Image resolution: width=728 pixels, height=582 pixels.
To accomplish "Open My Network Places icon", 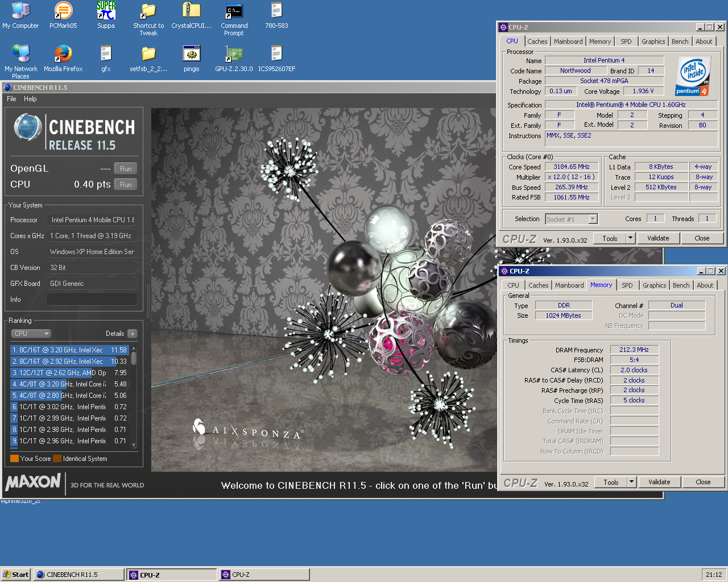I will tap(20, 61).
